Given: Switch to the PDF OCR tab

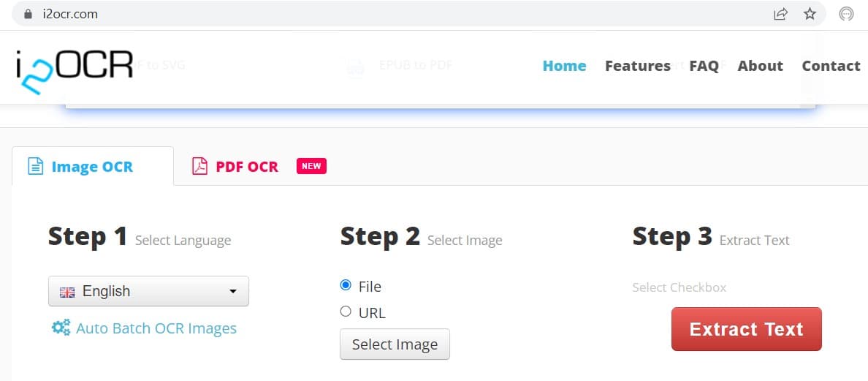Looking at the screenshot, I should pyautogui.click(x=247, y=167).
